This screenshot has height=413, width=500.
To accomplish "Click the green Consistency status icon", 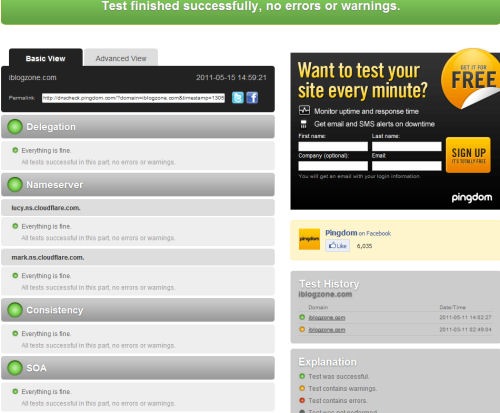I will pyautogui.click(x=15, y=310).
